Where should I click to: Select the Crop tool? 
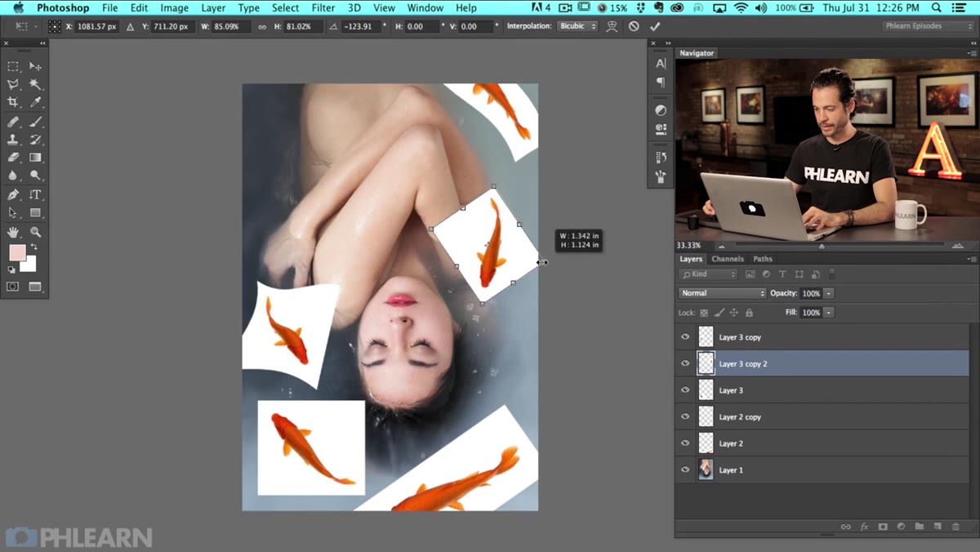point(13,102)
